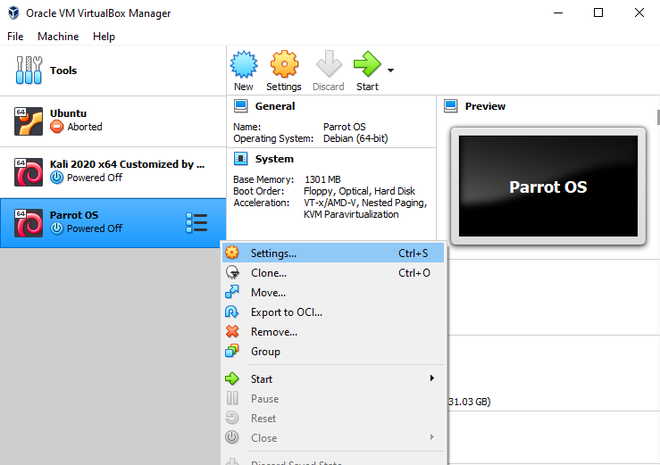Choose Settings... in the context menu

tap(333, 253)
